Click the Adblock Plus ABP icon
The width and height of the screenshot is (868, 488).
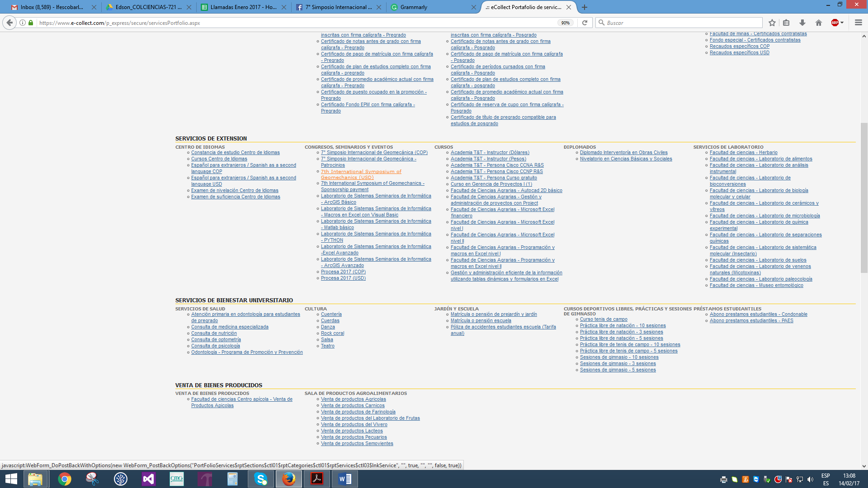click(835, 23)
